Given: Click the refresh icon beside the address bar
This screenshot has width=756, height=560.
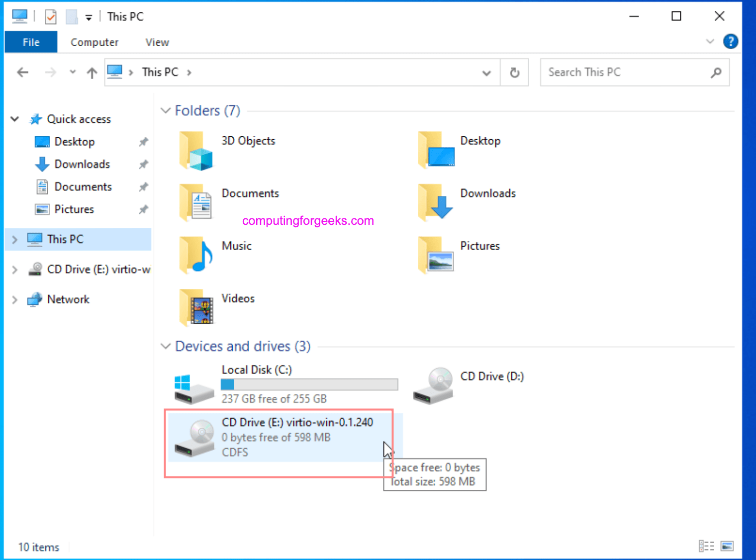Looking at the screenshot, I should (514, 72).
